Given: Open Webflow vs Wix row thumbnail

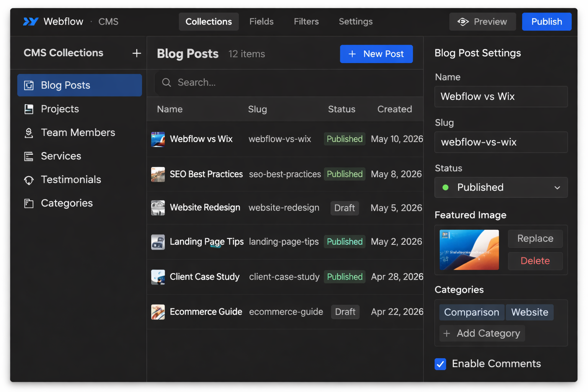Looking at the screenshot, I should pos(158,139).
